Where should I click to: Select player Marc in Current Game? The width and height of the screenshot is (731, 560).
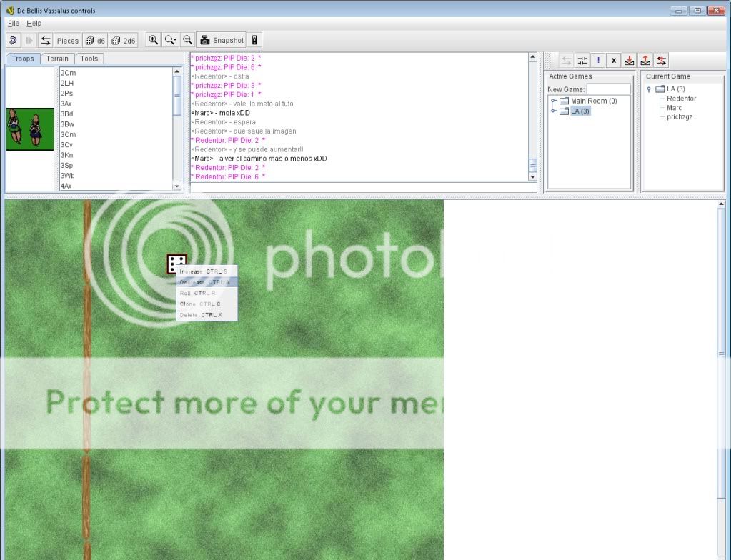pos(674,108)
